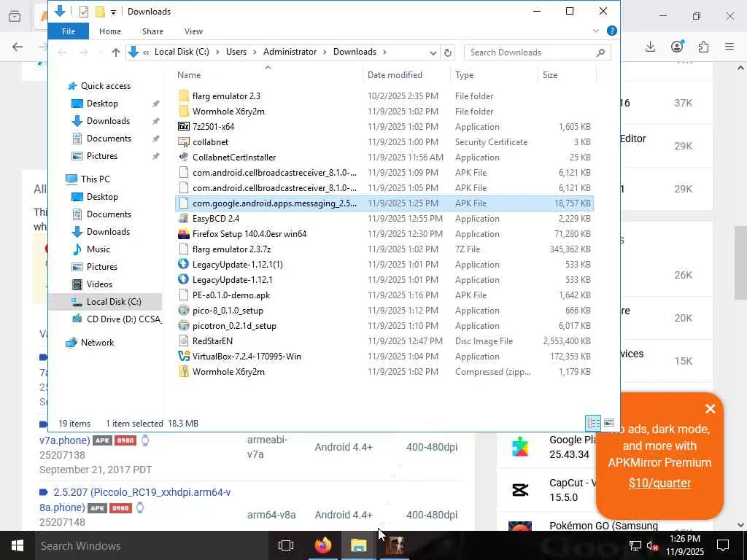Viewport: 747px width, 560px height.
Task: Open Firefox account profile icon
Action: pos(677,47)
